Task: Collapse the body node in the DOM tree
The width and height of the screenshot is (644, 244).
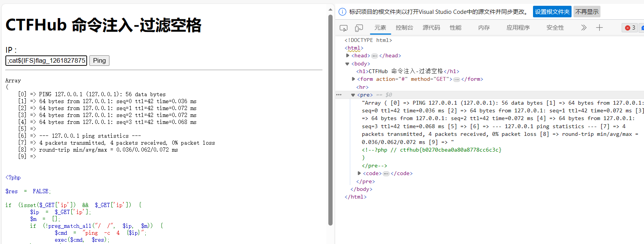Action: click(347, 64)
